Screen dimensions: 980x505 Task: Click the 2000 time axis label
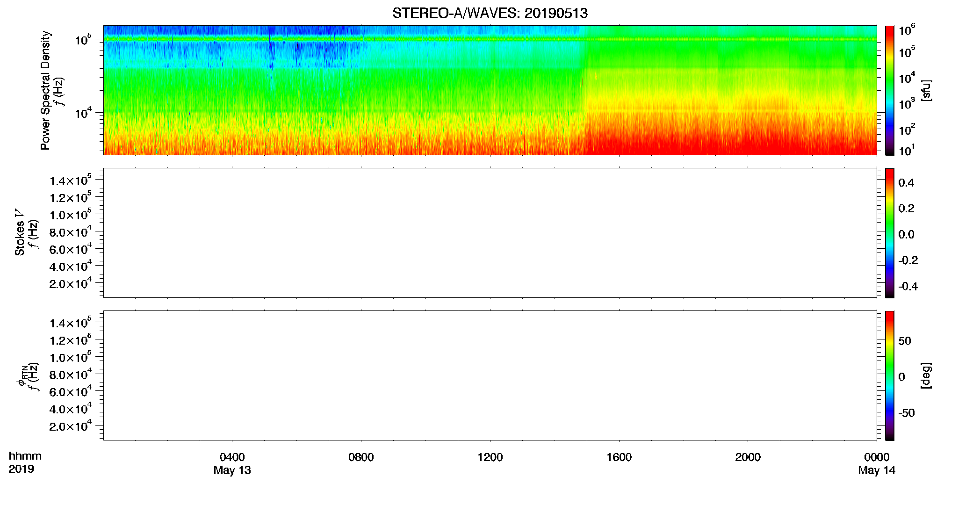coord(748,457)
